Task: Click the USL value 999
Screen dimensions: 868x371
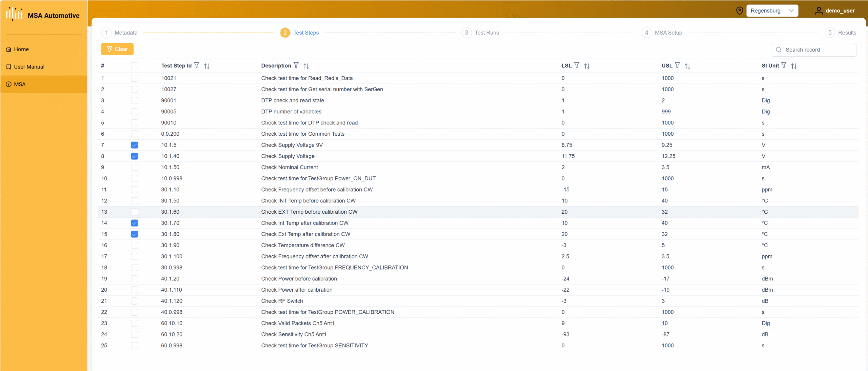Action: tap(666, 112)
